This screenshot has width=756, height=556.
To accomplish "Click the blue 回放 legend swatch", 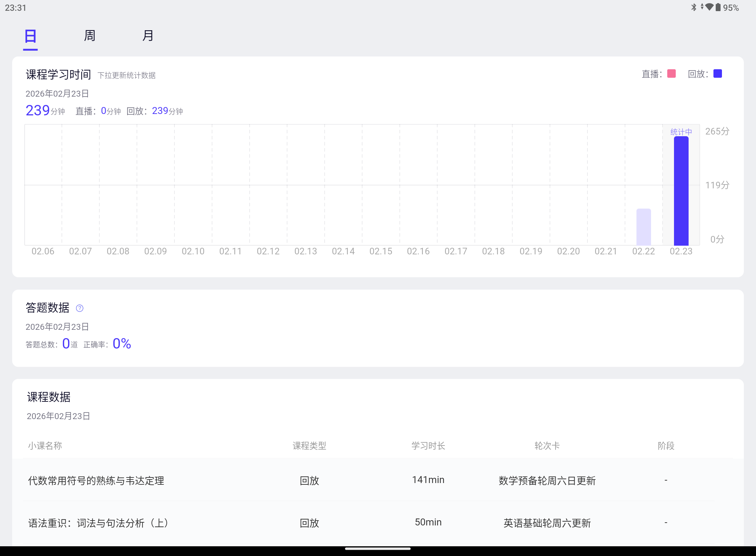I will pos(717,74).
